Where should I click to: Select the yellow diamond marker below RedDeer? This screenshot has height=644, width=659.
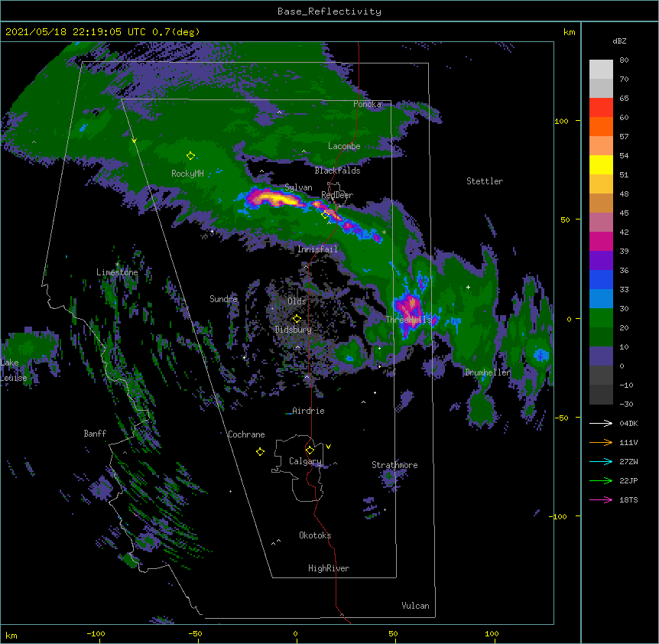click(x=325, y=215)
